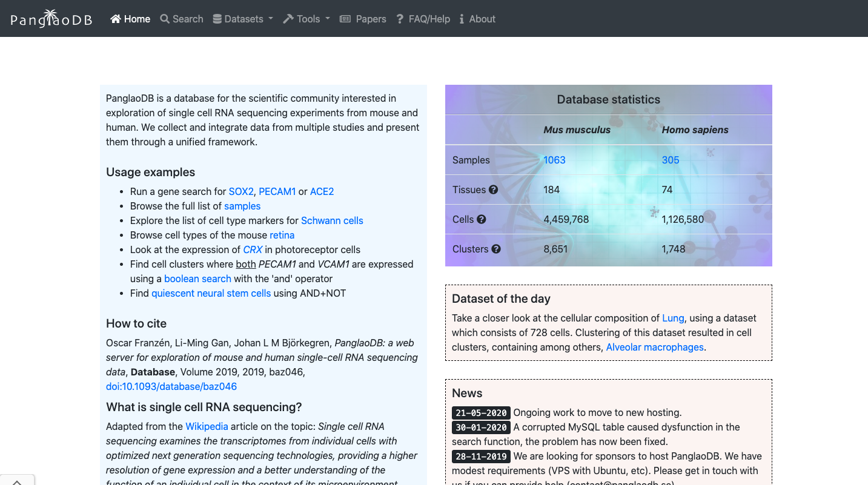
Task: Click the Alveolar macrophages link
Action: [655, 347]
